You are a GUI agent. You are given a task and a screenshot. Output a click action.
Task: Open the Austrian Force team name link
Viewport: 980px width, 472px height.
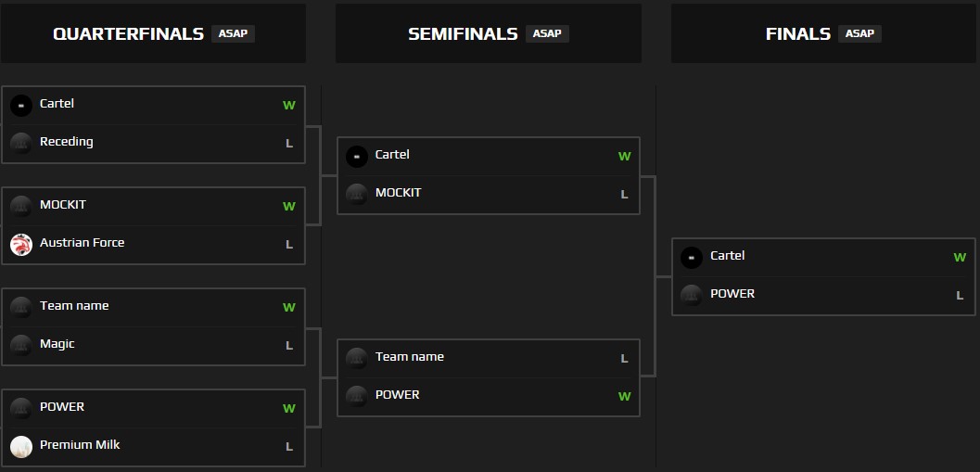(x=82, y=243)
